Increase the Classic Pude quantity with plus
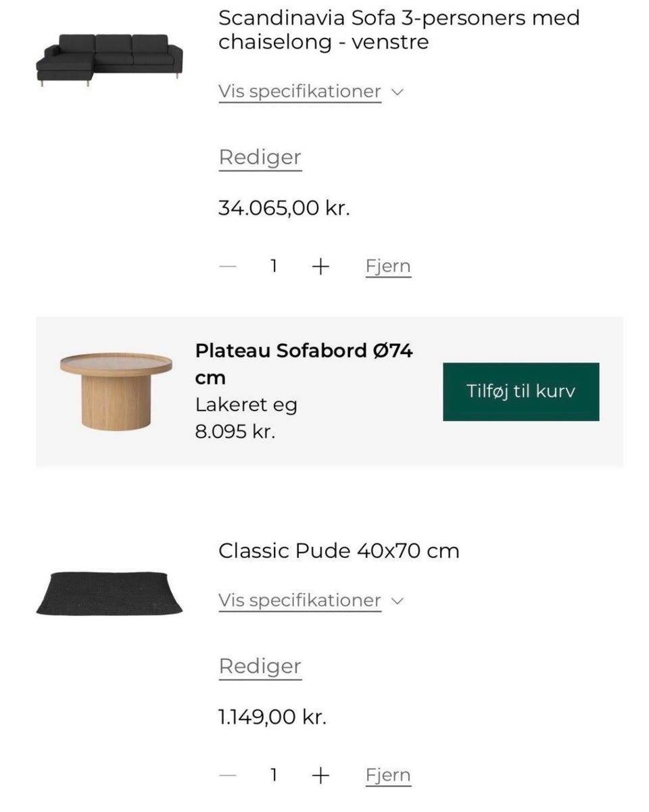This screenshot has width=649, height=812. (320, 776)
